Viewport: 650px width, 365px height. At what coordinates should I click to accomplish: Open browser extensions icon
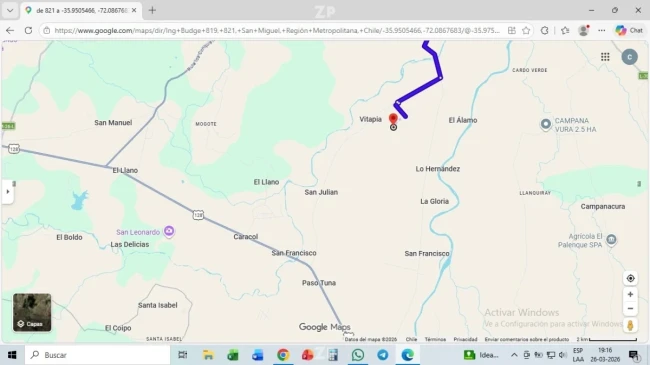(x=544, y=30)
